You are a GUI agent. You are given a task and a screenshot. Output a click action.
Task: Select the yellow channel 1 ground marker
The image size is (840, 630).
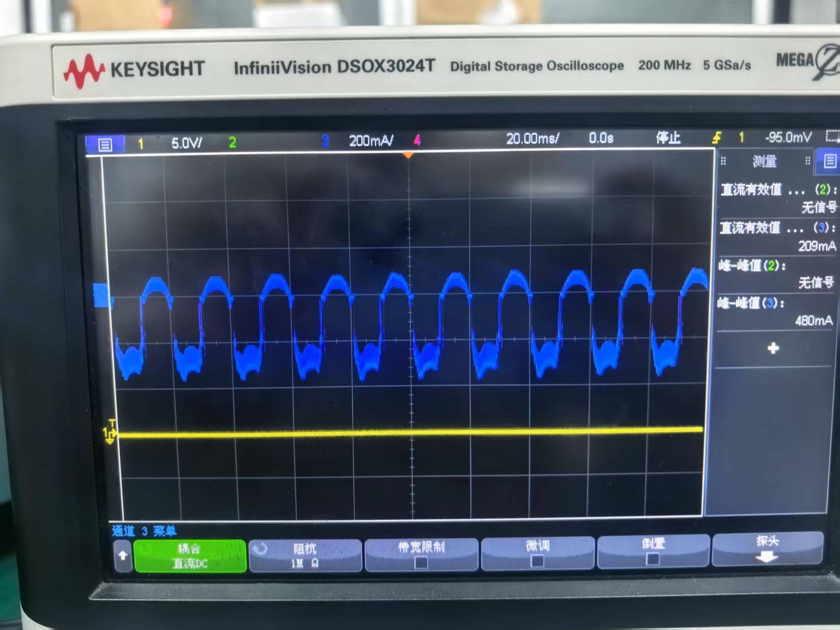pyautogui.click(x=109, y=433)
